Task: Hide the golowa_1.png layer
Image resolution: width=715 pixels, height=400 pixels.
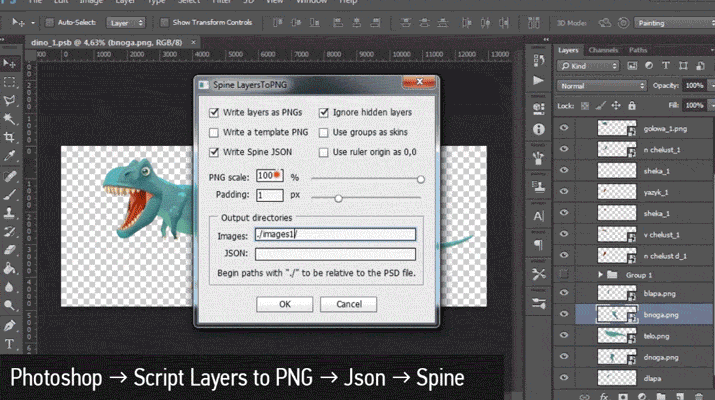Action: tap(564, 128)
